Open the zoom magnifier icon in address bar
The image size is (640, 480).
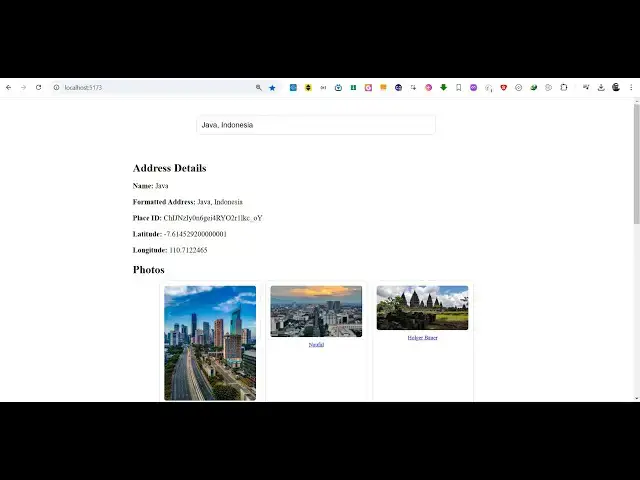click(258, 87)
